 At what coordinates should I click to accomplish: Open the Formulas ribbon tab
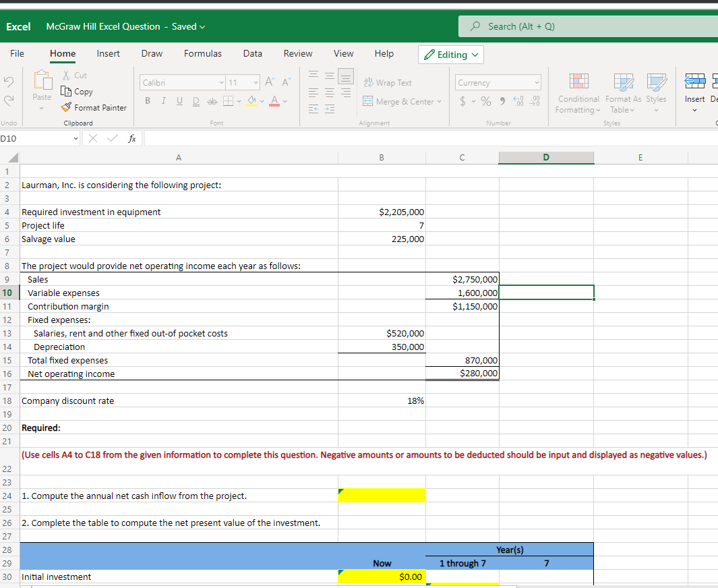[x=202, y=53]
